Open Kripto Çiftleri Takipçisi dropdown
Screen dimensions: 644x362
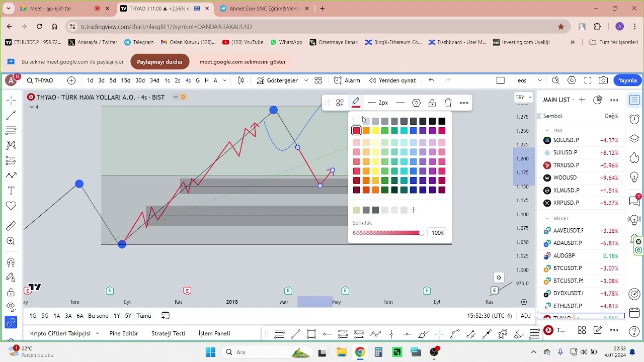(65, 333)
